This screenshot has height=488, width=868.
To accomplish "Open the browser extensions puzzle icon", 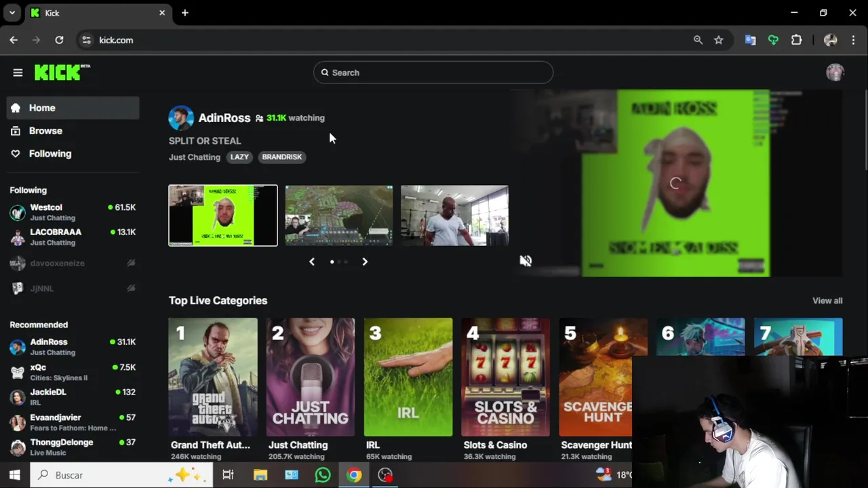I will coord(796,40).
